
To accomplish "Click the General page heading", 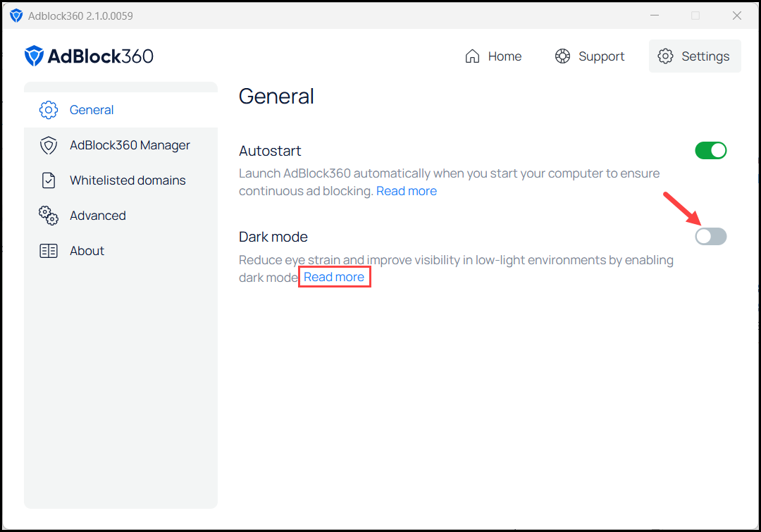I will point(276,96).
